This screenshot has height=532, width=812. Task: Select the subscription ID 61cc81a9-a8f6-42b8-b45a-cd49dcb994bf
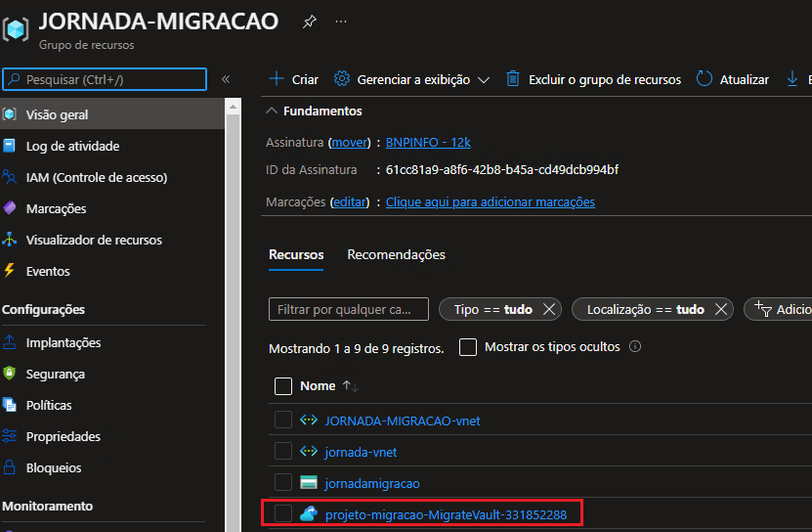point(502,169)
